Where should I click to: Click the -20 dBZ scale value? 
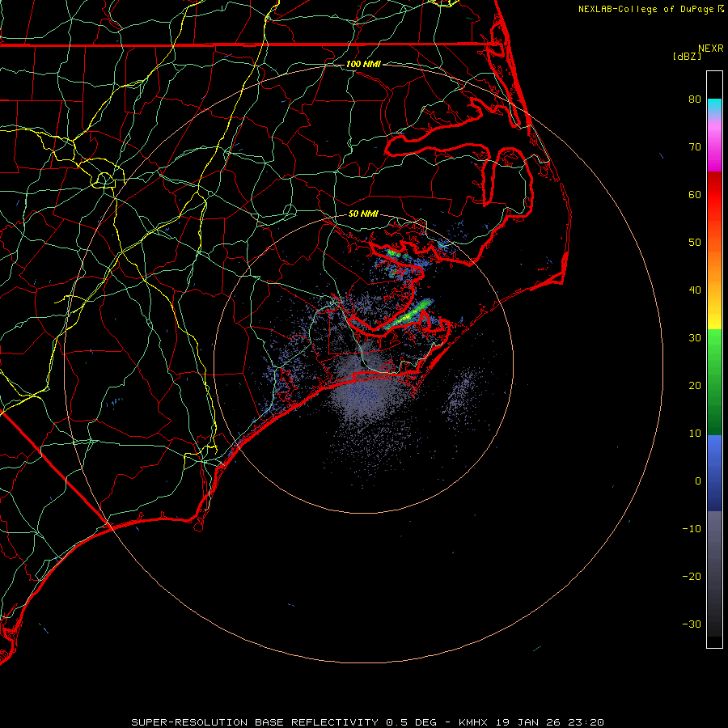[692, 576]
